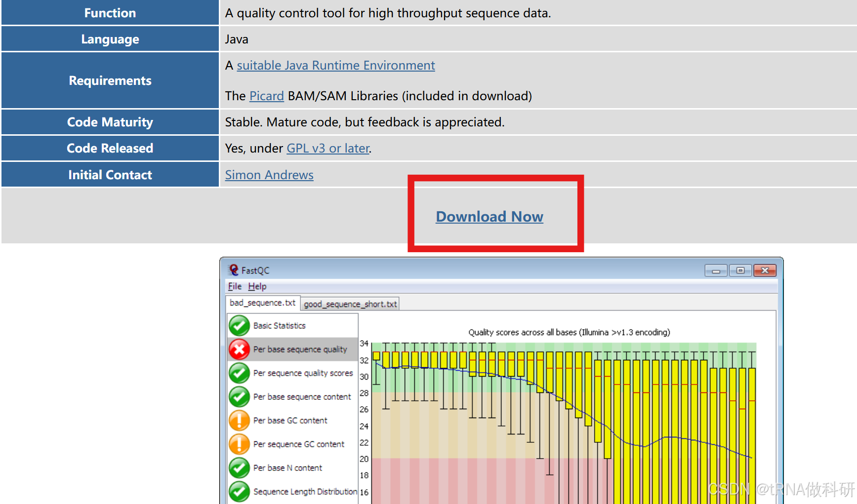This screenshot has height=504, width=857.
Task: Click 'Stable. Mature code' description text
Action: [365, 122]
